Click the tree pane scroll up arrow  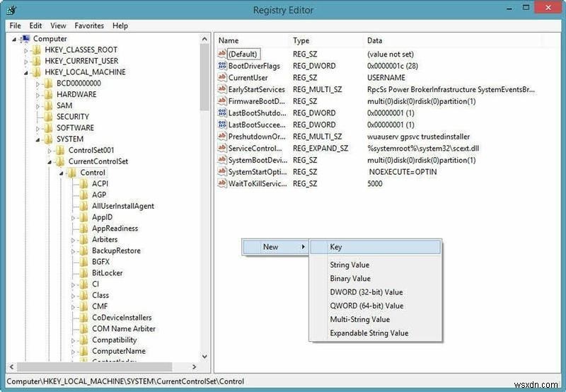204,39
